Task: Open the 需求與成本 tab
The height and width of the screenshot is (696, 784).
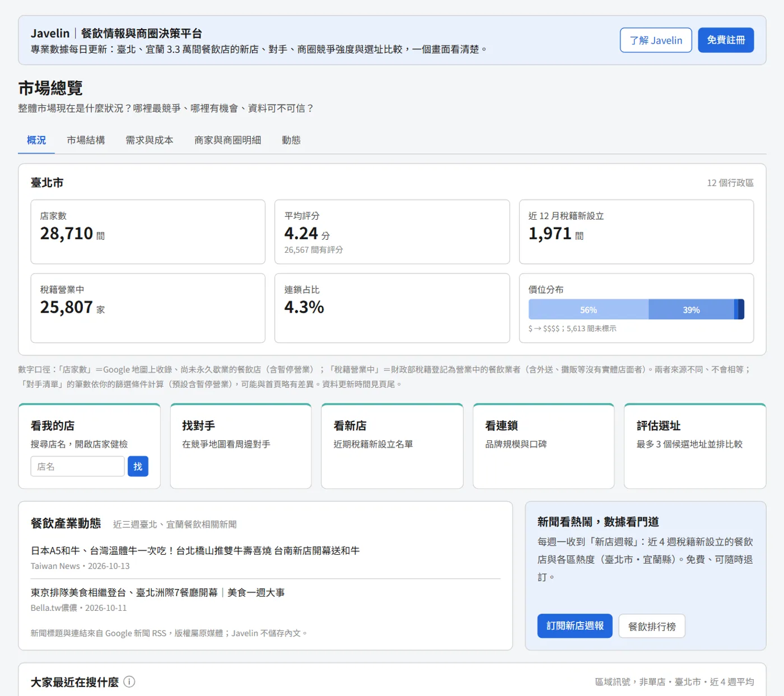Action: point(150,140)
